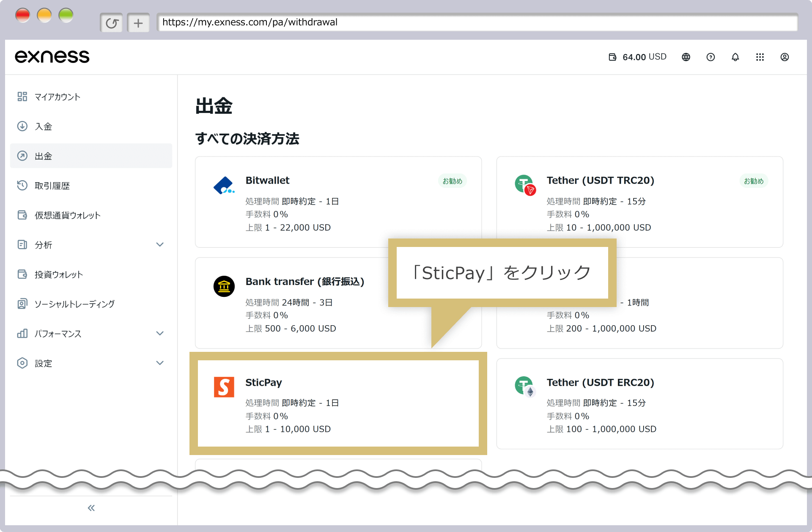Screen dimensions: 812x532
Task: Click the 入金 deposit icon in the sidebar
Action: 22,126
